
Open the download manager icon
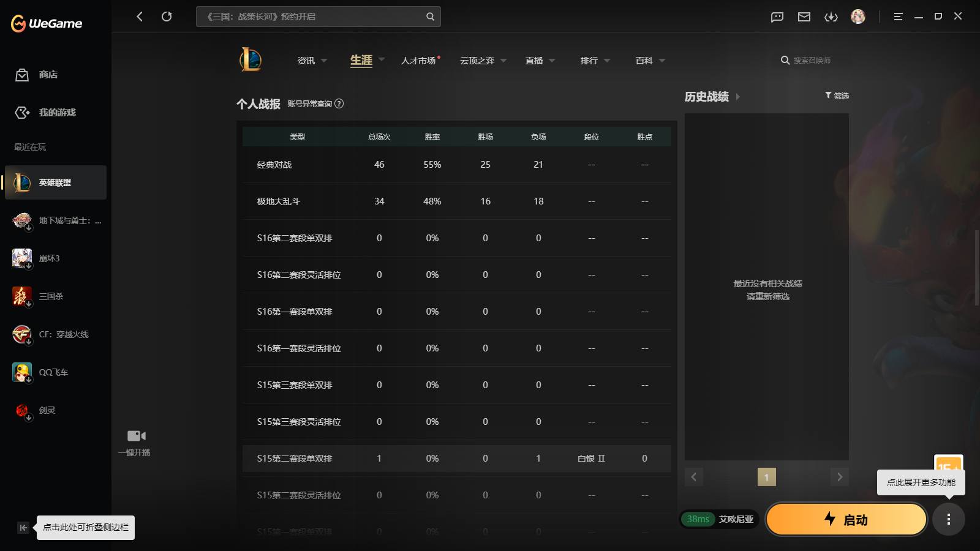point(831,17)
